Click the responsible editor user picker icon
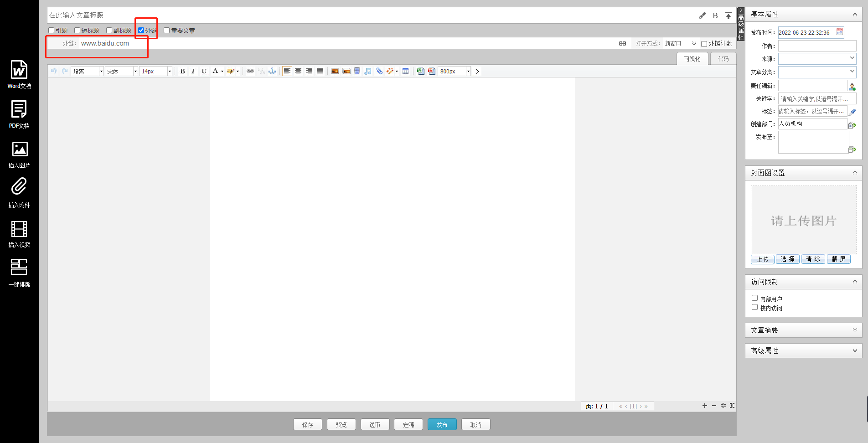This screenshot has height=443, width=868. coord(852,87)
